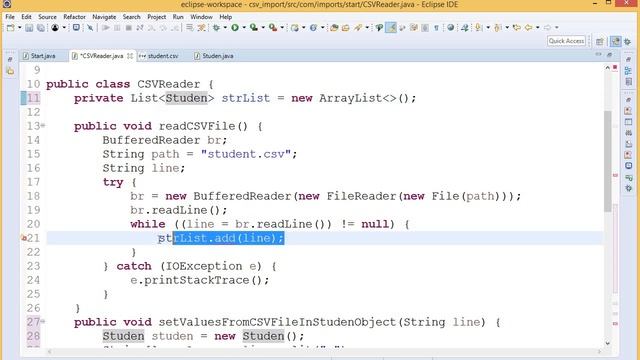Click the New file toolbar icon

pos(11,28)
